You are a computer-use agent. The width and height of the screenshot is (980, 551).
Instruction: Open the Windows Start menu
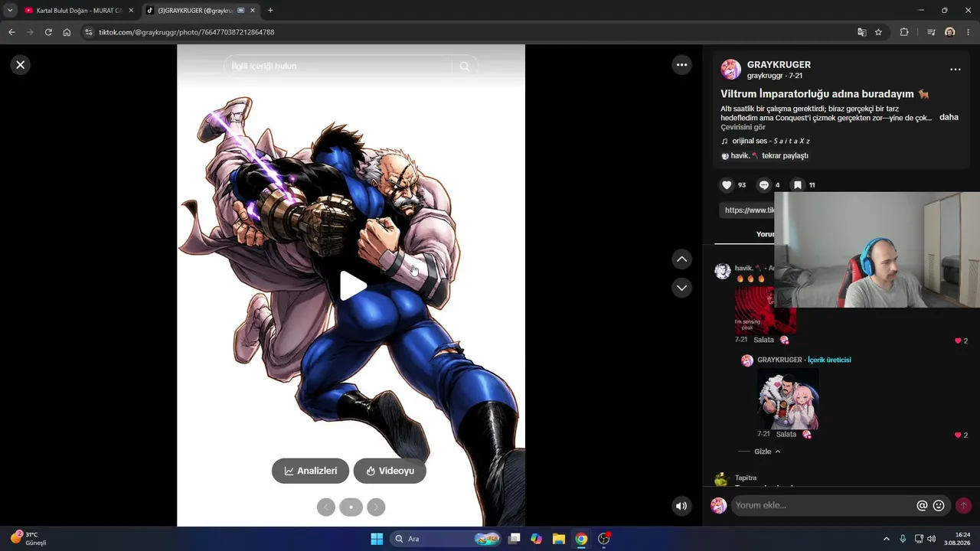(377, 539)
